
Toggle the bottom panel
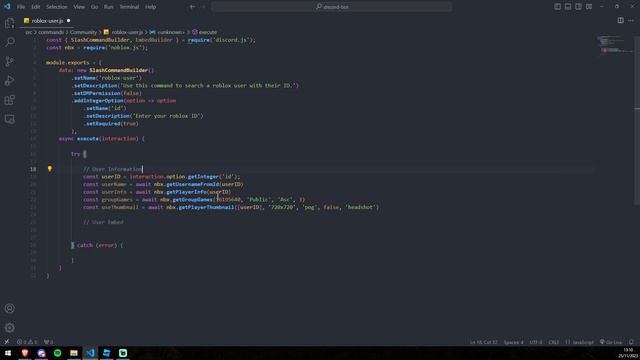(568, 7)
